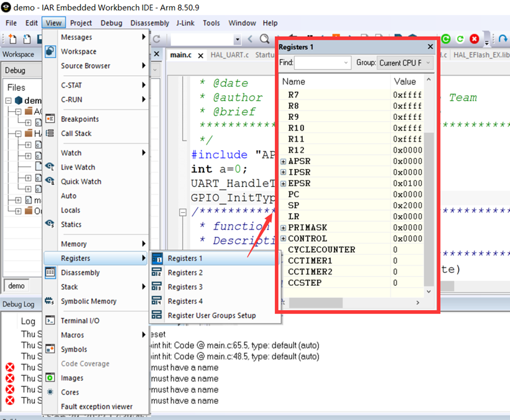Select the demo workspace tab at bottom
Image resolution: width=510 pixels, height=420 pixels.
click(x=17, y=286)
